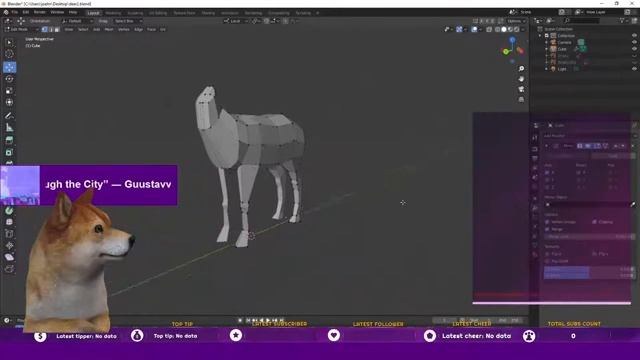The image size is (640, 360).
Task: Open the Select Box drag dropdown
Action: 127,21
